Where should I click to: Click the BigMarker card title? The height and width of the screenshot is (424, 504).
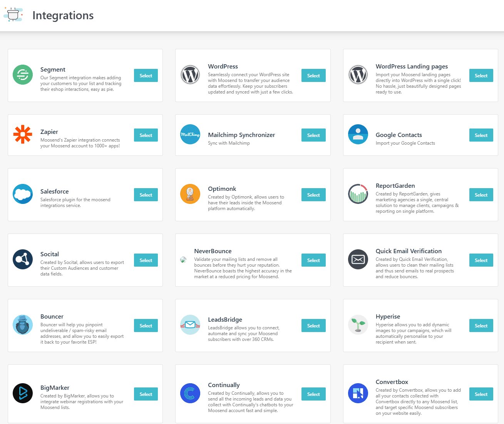(x=55, y=388)
